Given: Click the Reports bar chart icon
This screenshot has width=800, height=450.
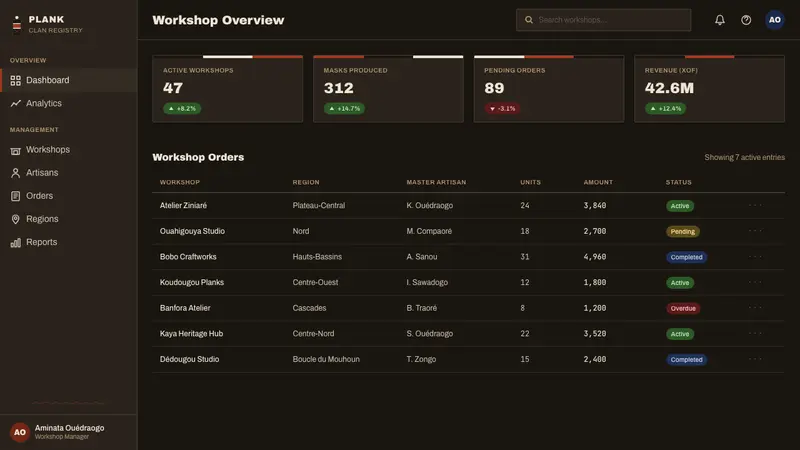Looking at the screenshot, I should tap(15, 242).
